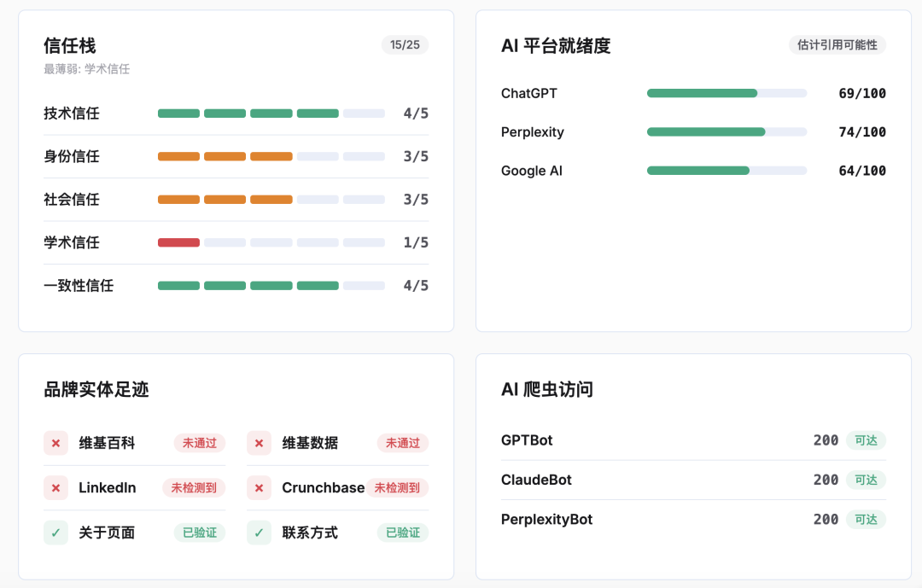Click the 估计引用可能性 badge

[837, 44]
